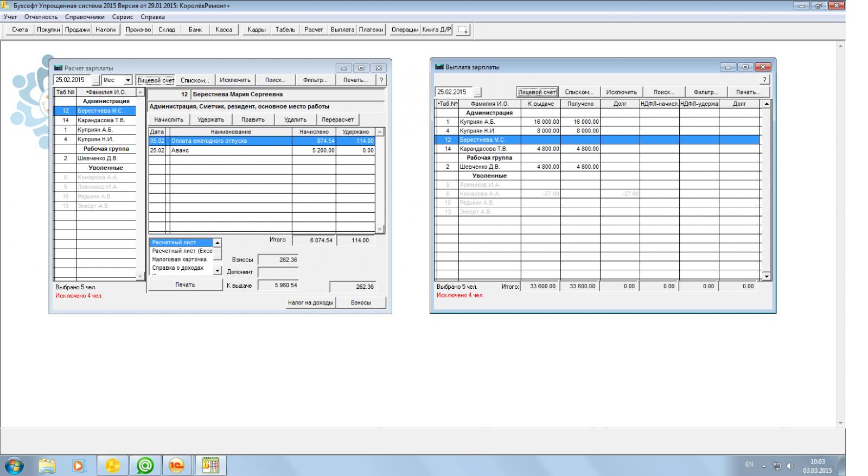
Task: Open Mail.ru Agent from the taskbar
Action: [x=145, y=465]
